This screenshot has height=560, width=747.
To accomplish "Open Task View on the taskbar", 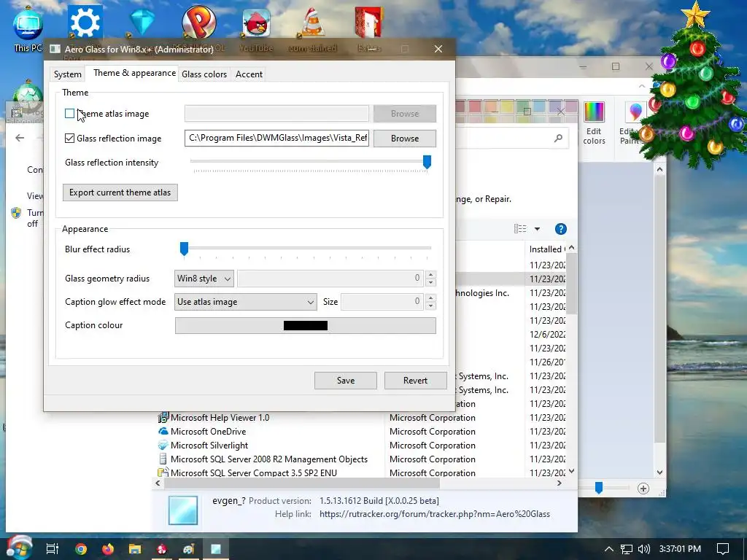I will coord(53,549).
